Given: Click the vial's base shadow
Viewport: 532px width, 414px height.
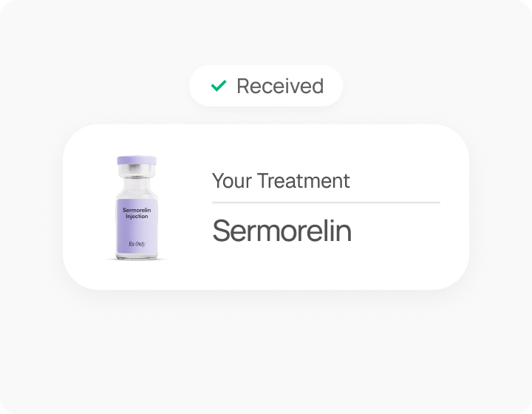Looking at the screenshot, I should tap(137, 259).
